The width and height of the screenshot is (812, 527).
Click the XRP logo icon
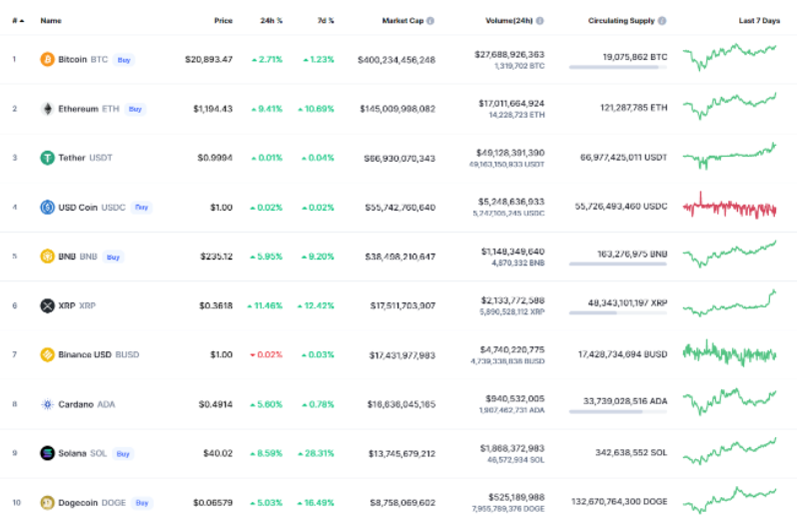coord(47,305)
